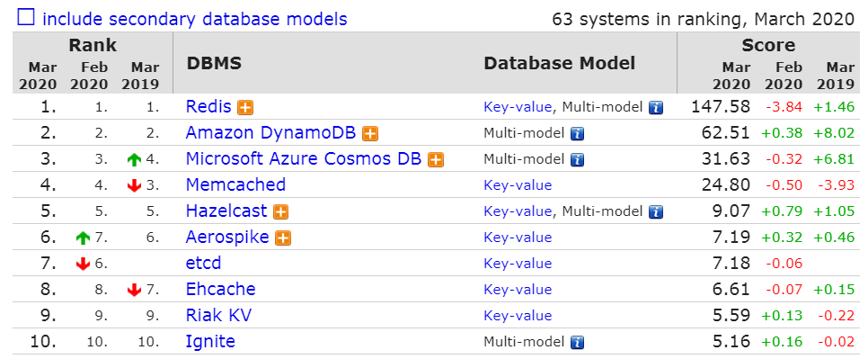Enable include secondary database models checkbox
The image size is (868, 359).
tap(25, 18)
